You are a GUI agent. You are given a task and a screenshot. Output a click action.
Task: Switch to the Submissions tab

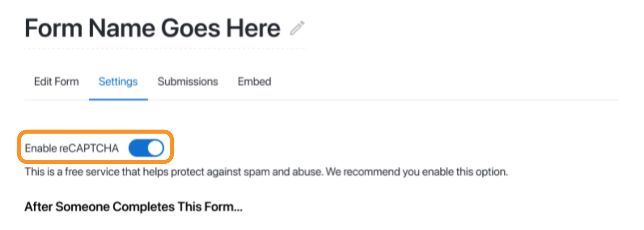pyautogui.click(x=188, y=81)
